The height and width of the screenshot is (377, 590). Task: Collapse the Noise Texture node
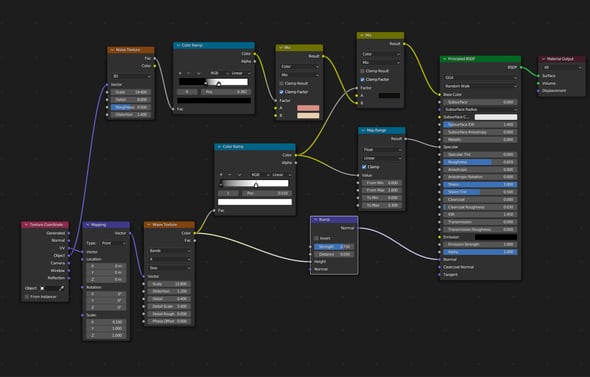coord(112,50)
